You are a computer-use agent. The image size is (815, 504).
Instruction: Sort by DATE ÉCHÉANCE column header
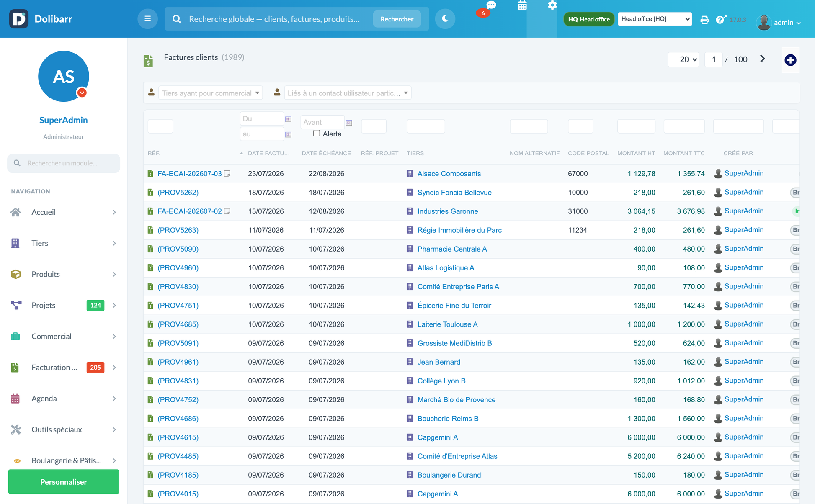click(326, 153)
